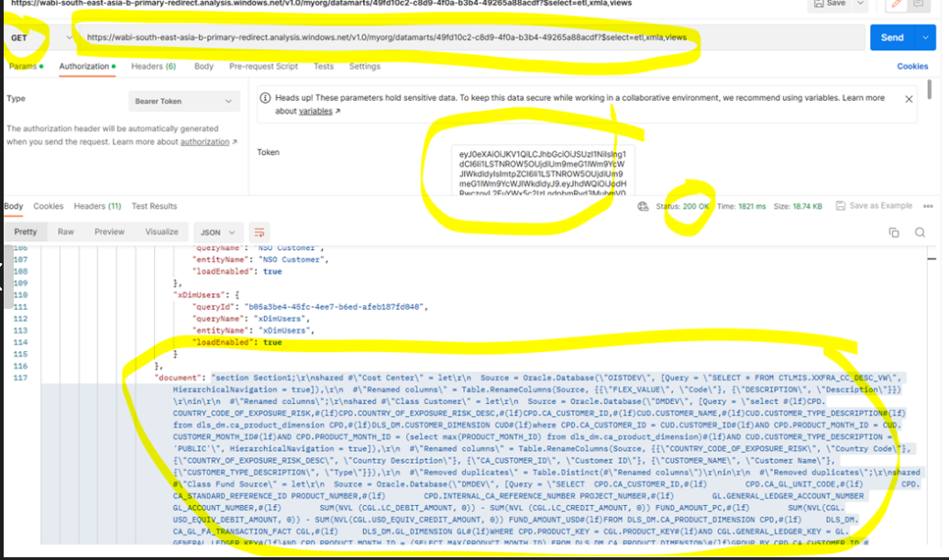
Task: Follow the 'authorization' learn more link
Action: point(204,141)
